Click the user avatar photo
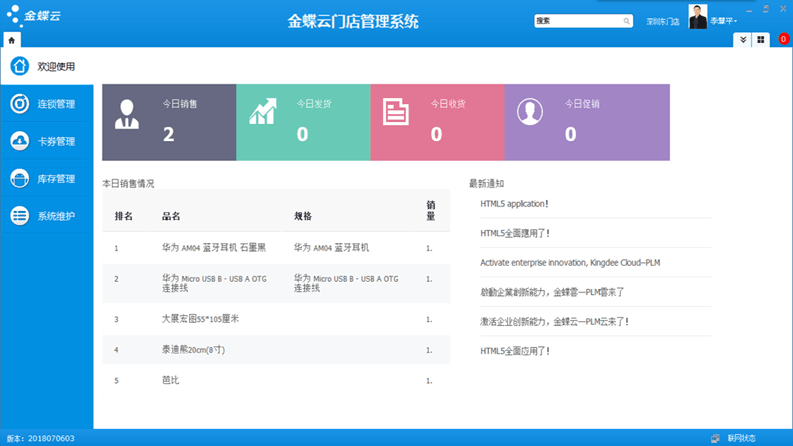The height and width of the screenshot is (446, 793). 698,16
